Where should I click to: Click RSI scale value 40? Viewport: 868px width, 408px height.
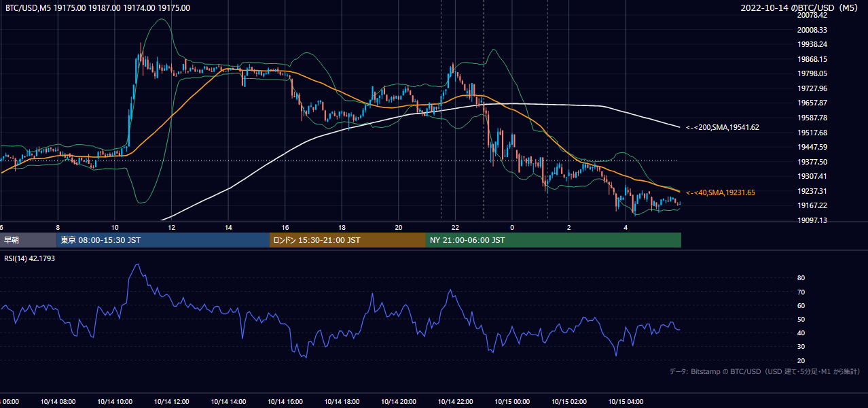[801, 333]
